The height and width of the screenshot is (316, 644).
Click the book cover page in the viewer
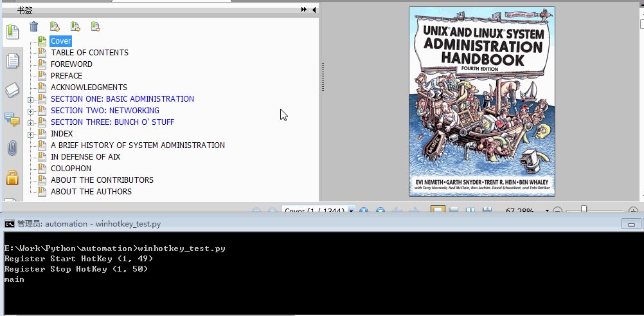(x=482, y=102)
